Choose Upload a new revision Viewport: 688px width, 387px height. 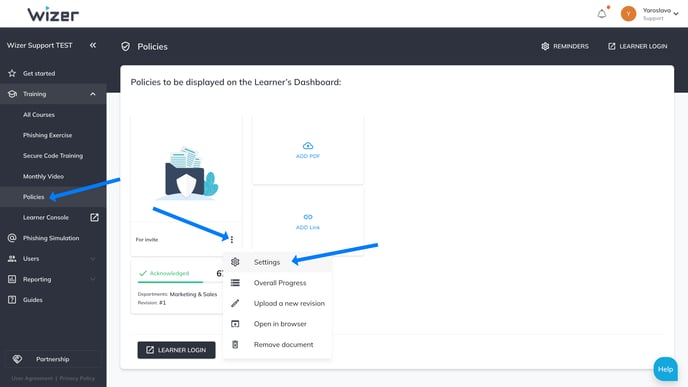(x=277, y=303)
